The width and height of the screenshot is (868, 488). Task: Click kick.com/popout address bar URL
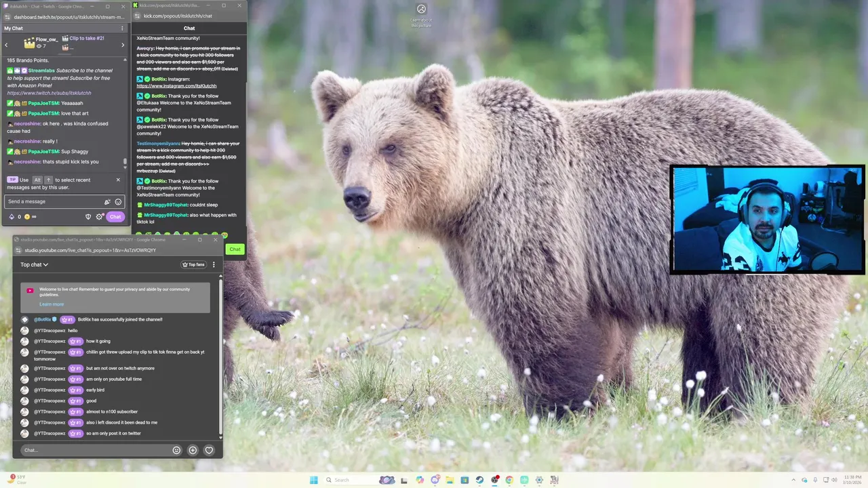click(x=178, y=16)
